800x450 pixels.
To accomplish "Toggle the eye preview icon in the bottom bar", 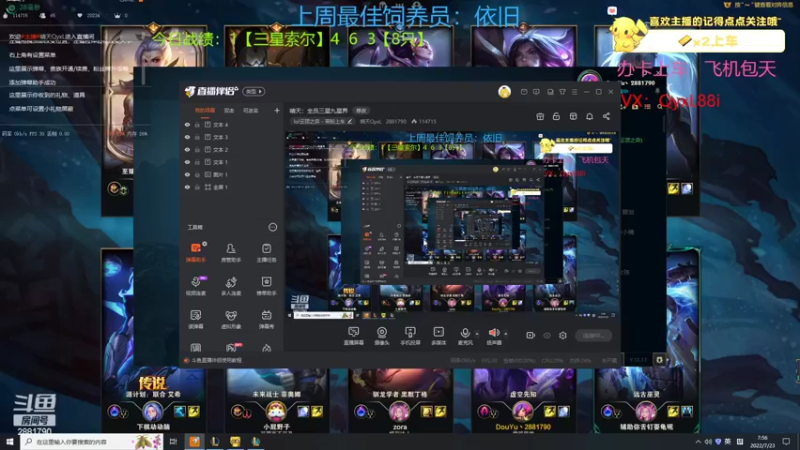I will coord(547,336).
